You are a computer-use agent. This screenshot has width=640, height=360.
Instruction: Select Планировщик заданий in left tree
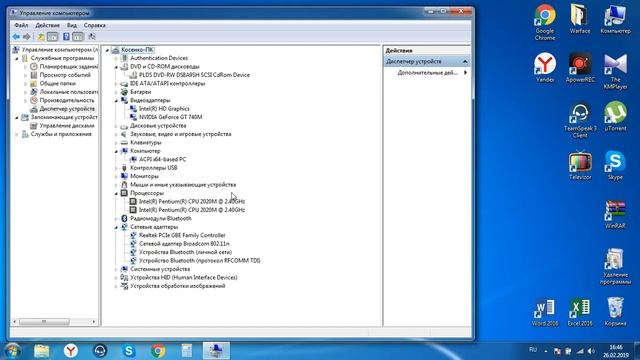68,66
